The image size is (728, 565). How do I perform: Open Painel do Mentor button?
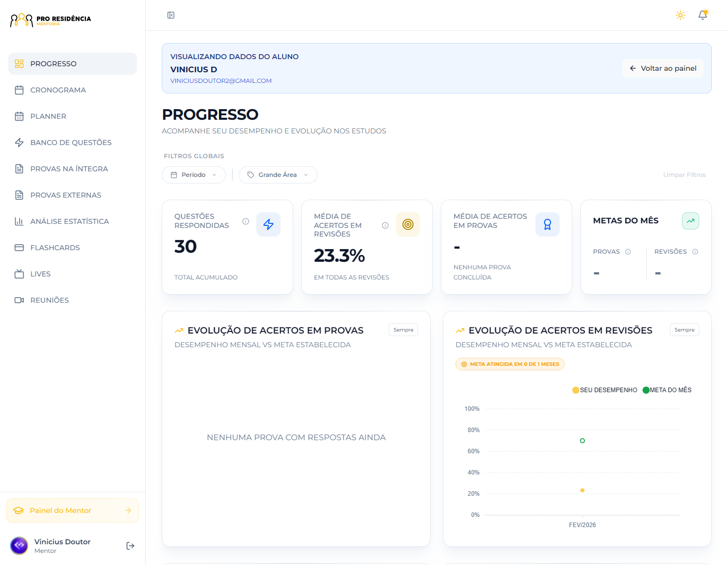point(72,510)
